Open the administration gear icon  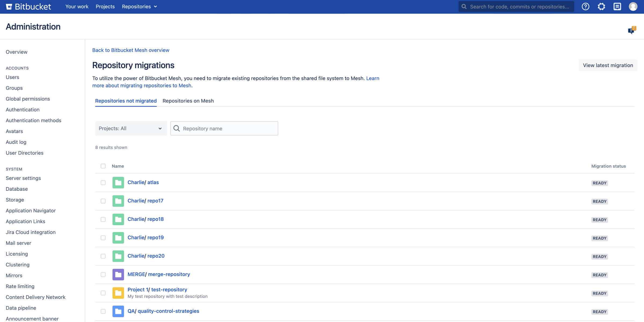tap(601, 6)
